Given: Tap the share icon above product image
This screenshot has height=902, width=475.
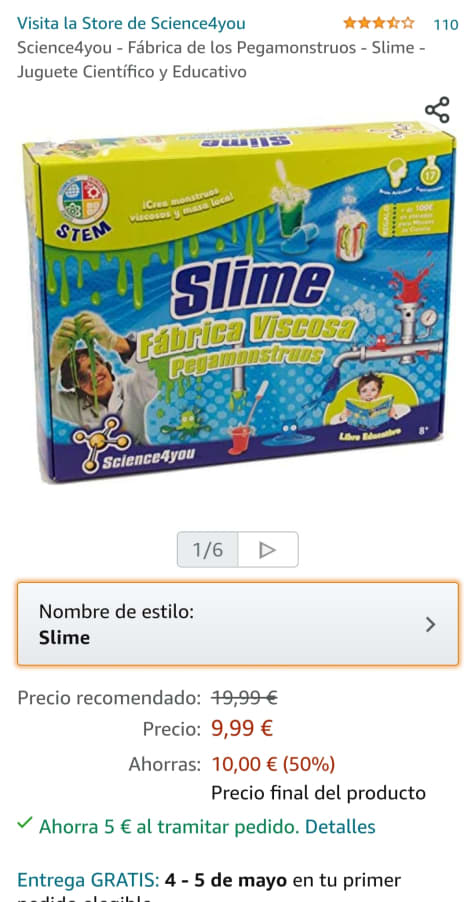Looking at the screenshot, I should click(437, 110).
